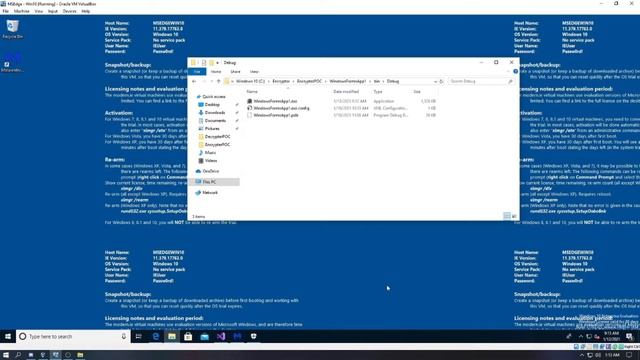The image size is (640, 360).
Task: Open the Recycle Bin desktop icon
Action: [x=12, y=29]
